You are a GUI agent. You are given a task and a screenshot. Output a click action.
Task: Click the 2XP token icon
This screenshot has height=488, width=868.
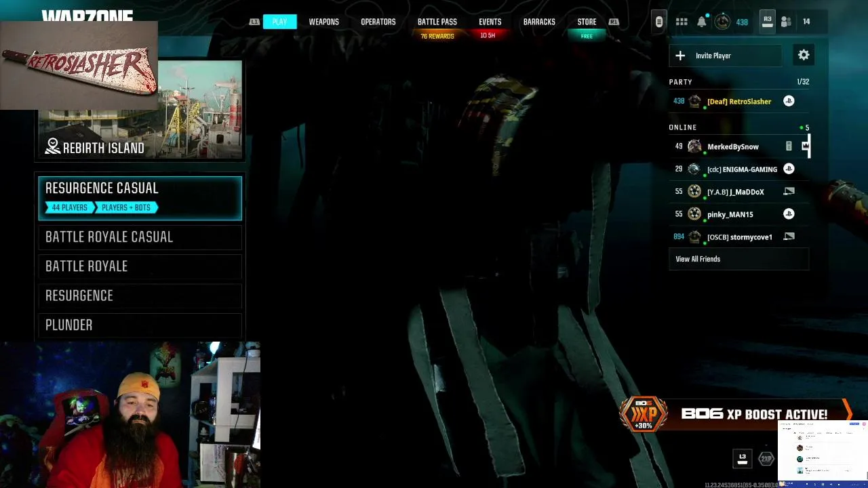[766, 459]
